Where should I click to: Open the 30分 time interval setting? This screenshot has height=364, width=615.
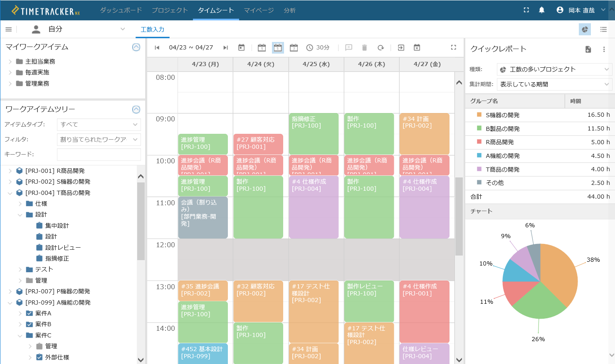[318, 48]
